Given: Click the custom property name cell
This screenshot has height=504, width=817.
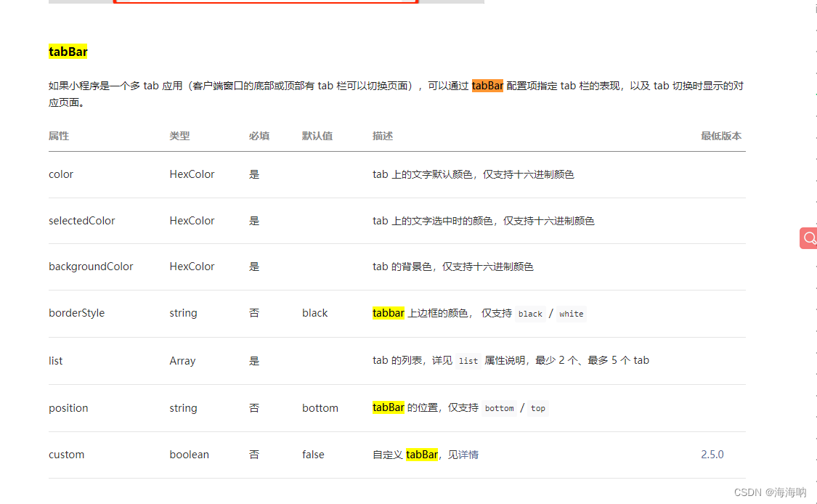Looking at the screenshot, I should point(66,454).
